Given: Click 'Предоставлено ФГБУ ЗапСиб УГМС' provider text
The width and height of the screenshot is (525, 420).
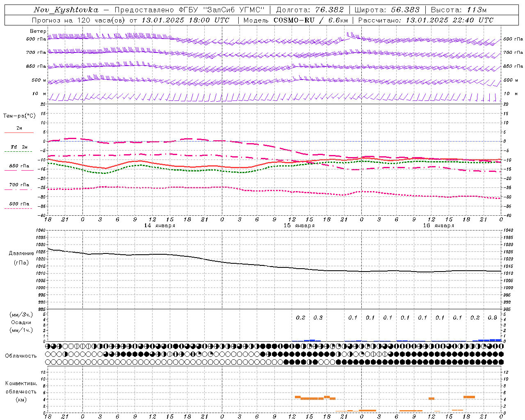Looking at the screenshot, I should tap(189, 10).
